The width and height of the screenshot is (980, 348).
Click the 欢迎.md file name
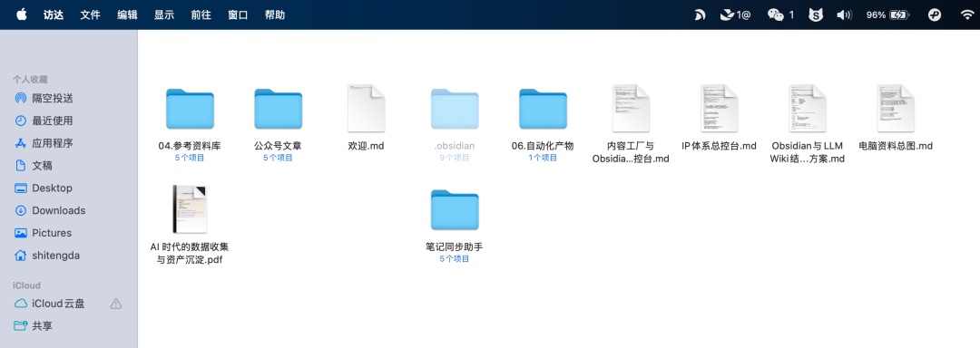pos(367,146)
